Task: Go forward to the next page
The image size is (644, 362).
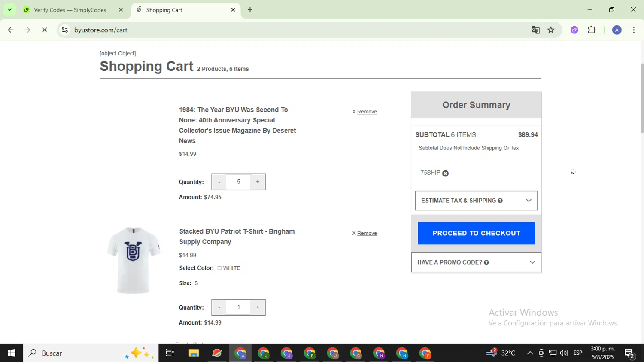Action: click(27, 30)
